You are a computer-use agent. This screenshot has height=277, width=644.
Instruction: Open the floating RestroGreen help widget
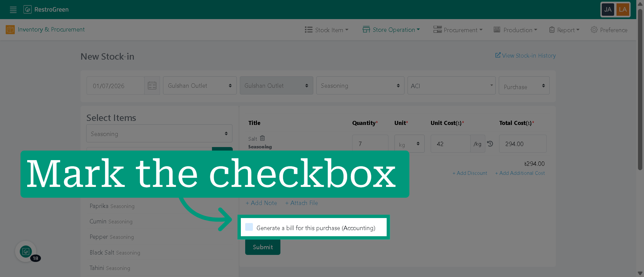tap(26, 252)
